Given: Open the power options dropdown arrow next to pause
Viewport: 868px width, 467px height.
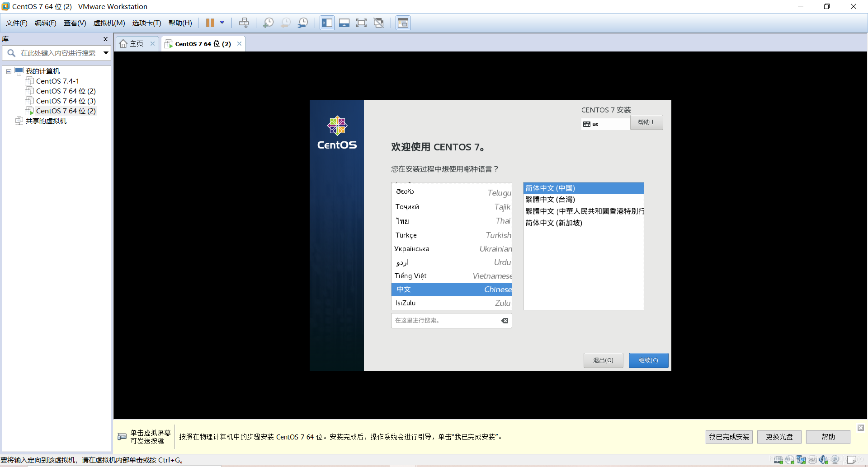Looking at the screenshot, I should pyautogui.click(x=222, y=23).
